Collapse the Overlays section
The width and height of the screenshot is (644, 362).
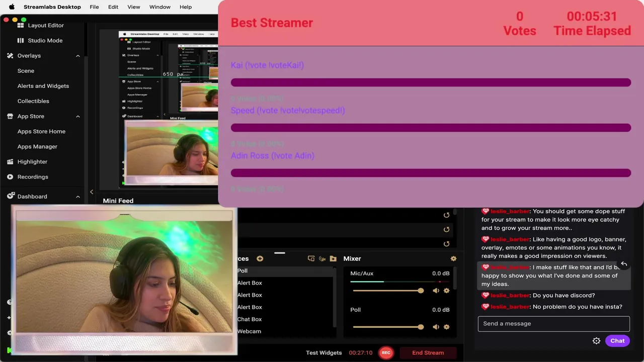pyautogui.click(x=78, y=56)
